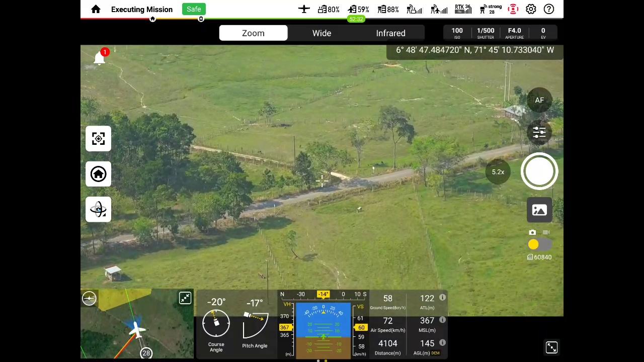
Task: Show info for ATL altitude
Action: pos(442,298)
